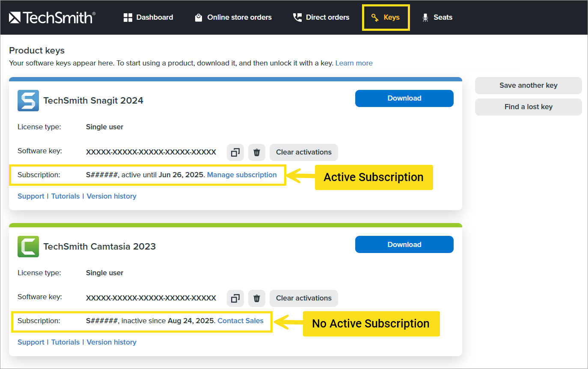This screenshot has width=588, height=369.
Task: Copy the Snagit 2024 software key
Action: 235,152
